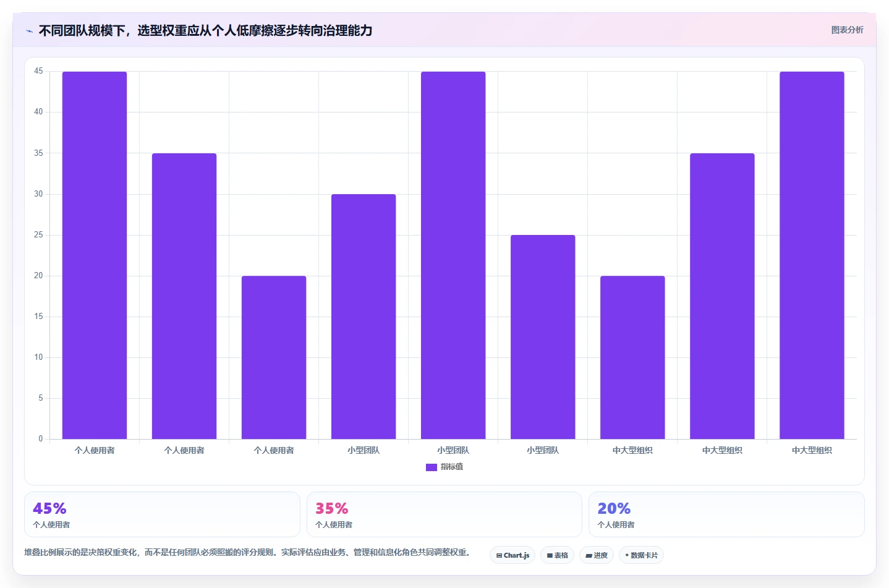Select the 小型团队 bar with value 25
The height and width of the screenshot is (588, 889).
click(x=543, y=337)
